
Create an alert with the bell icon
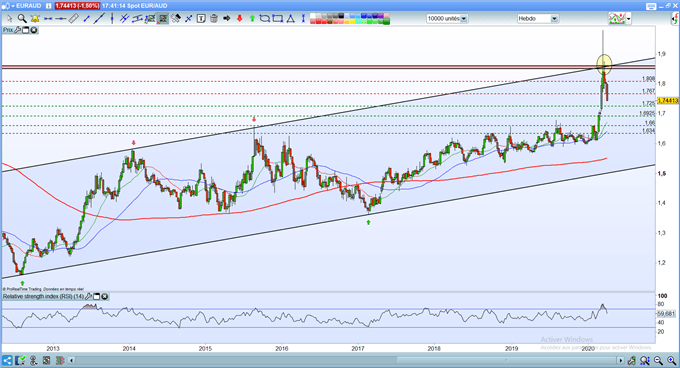click(35, 19)
